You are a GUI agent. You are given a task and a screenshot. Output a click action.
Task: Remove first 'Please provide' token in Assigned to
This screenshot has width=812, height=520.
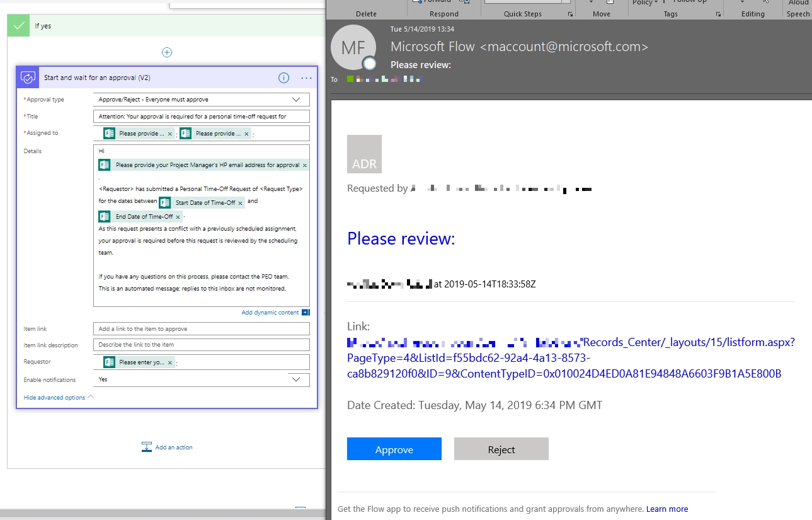click(x=170, y=134)
